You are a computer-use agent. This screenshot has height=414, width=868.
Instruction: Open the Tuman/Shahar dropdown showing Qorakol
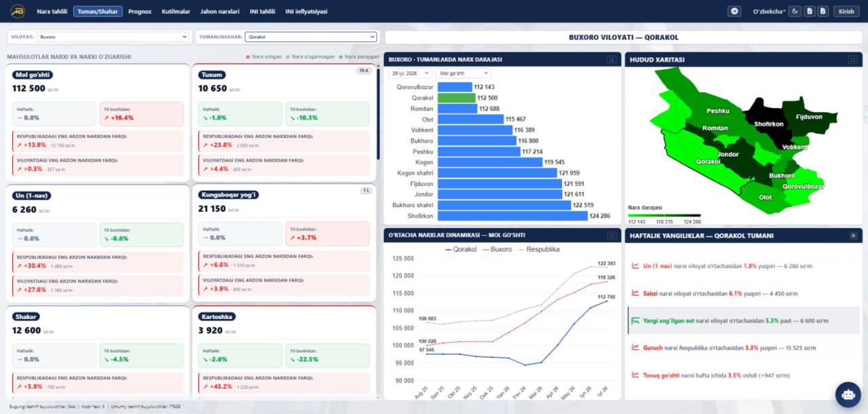pos(311,37)
